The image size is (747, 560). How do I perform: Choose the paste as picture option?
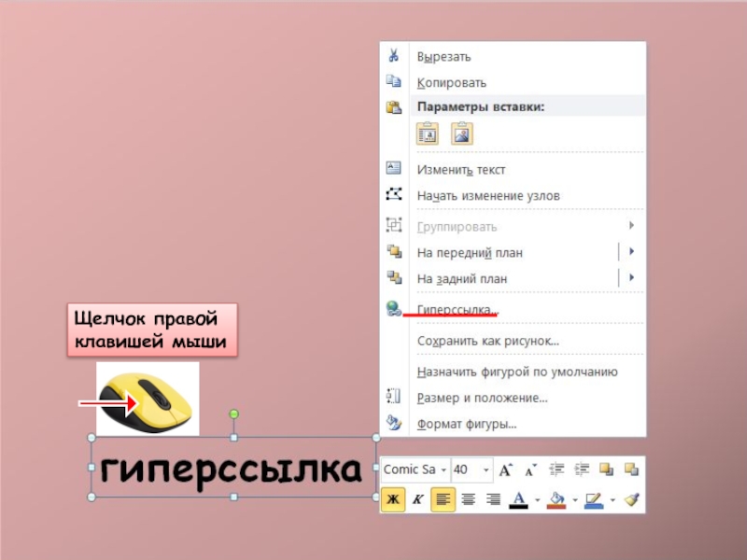point(461,133)
